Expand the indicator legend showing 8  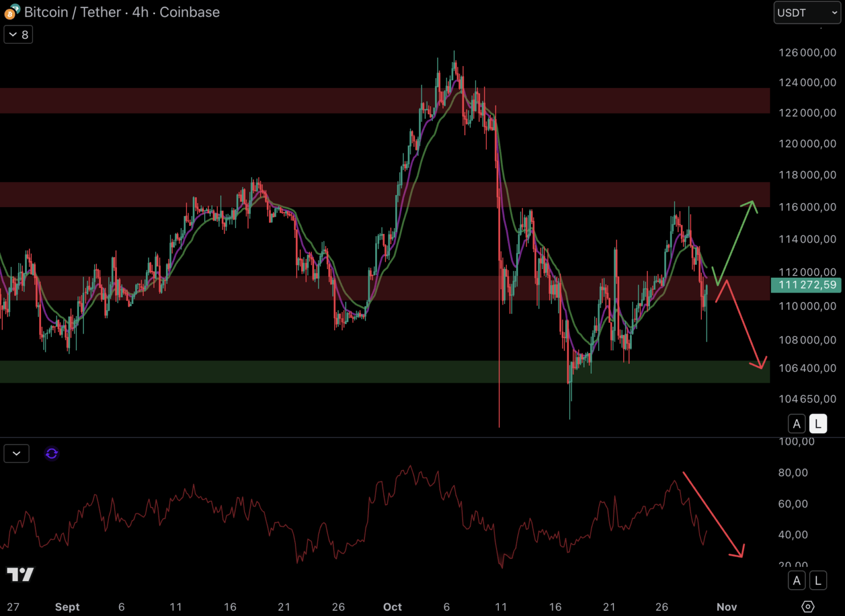[x=18, y=35]
